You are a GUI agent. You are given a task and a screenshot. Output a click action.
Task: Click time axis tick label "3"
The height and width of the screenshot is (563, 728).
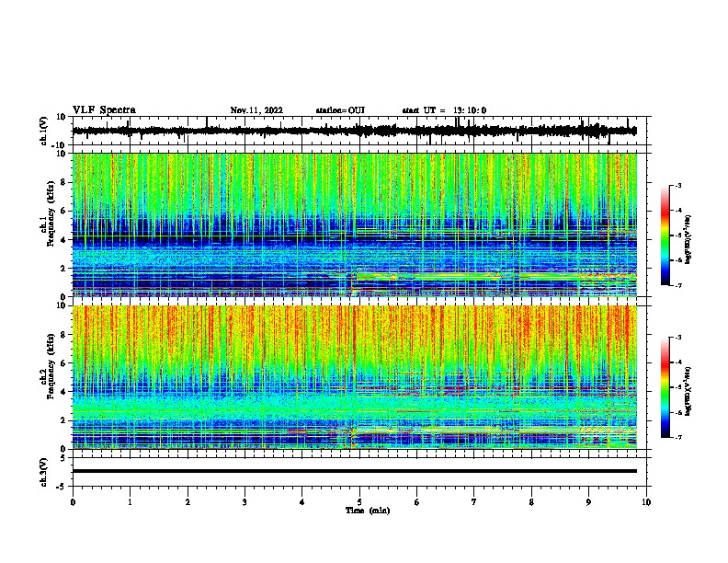coord(245,502)
